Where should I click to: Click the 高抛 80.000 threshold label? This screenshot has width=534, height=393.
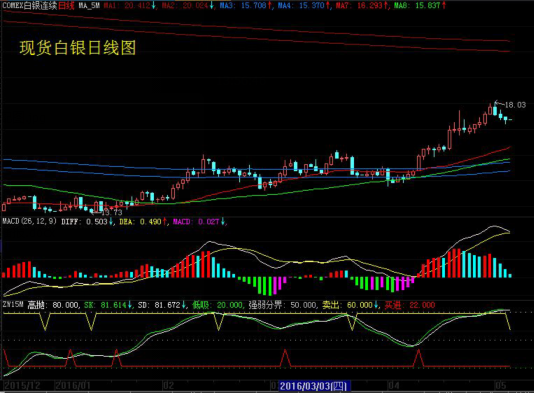click(53, 305)
